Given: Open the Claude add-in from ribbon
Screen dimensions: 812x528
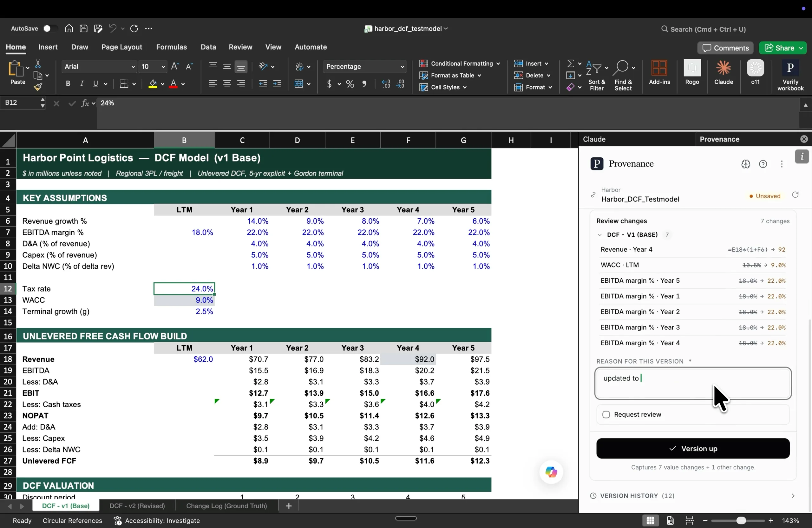Looking at the screenshot, I should coord(723,72).
